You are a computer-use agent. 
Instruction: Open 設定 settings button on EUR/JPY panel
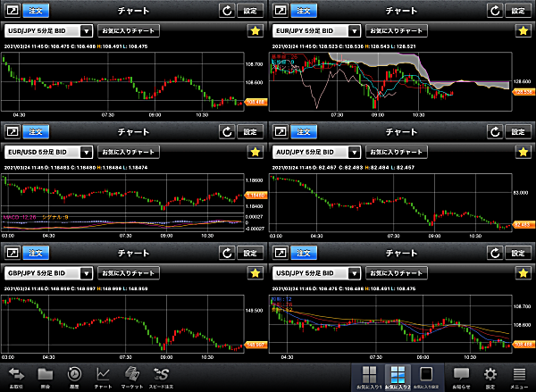(x=518, y=11)
